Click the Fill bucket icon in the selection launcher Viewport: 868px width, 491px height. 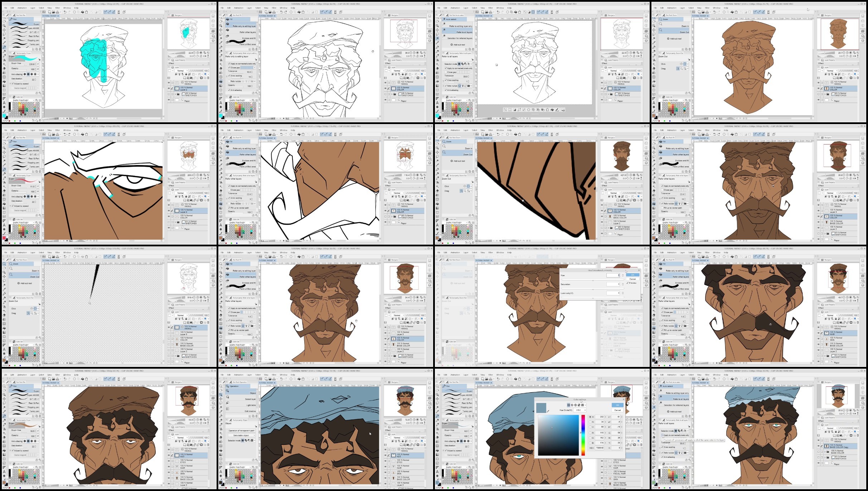pos(552,110)
